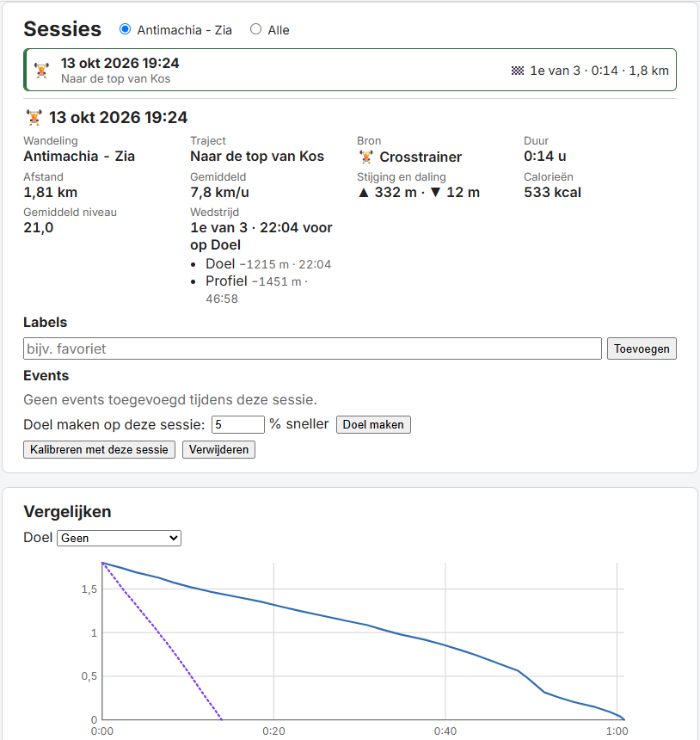Click the upward triangle ascent icon
Image resolution: width=700 pixels, height=740 pixels.
(363, 193)
